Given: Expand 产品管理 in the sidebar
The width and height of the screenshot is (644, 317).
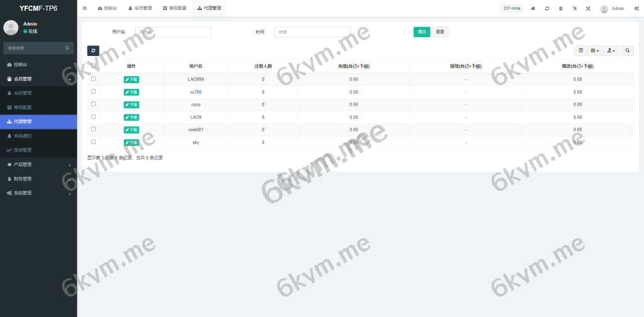Looking at the screenshot, I should (38, 165).
